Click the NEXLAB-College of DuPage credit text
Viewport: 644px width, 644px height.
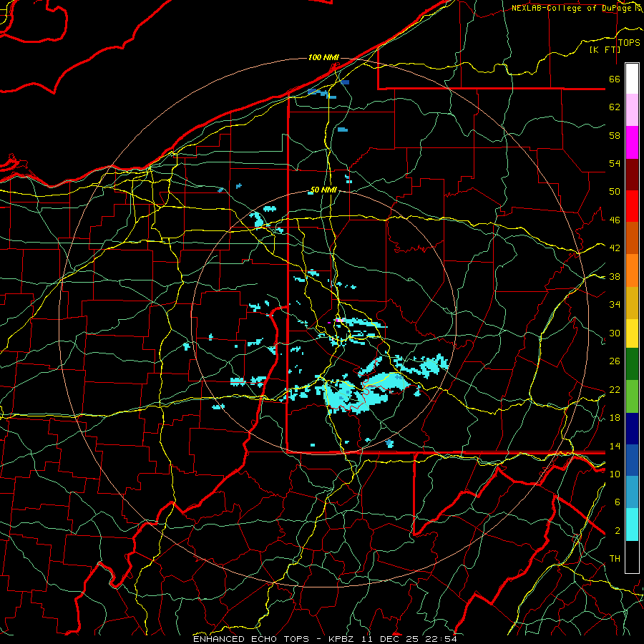tap(577, 8)
